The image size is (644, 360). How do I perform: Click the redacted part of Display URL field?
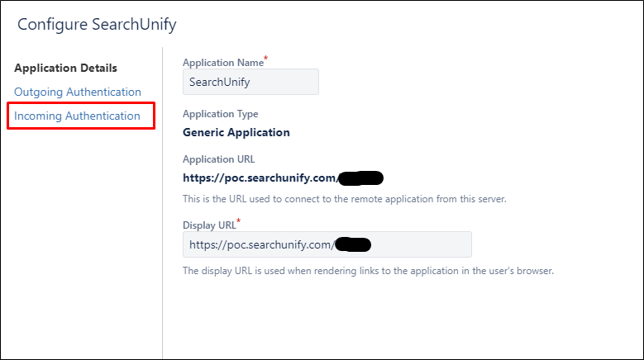click(x=353, y=244)
